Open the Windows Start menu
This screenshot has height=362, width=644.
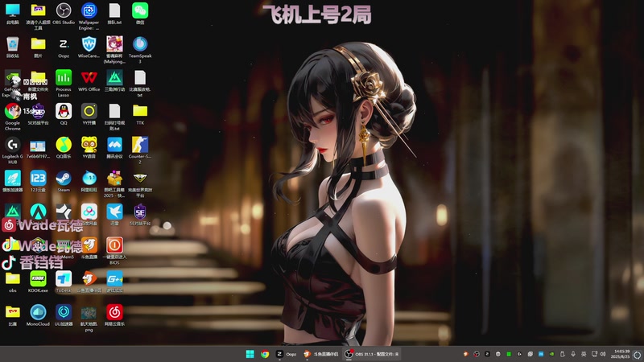click(x=250, y=354)
